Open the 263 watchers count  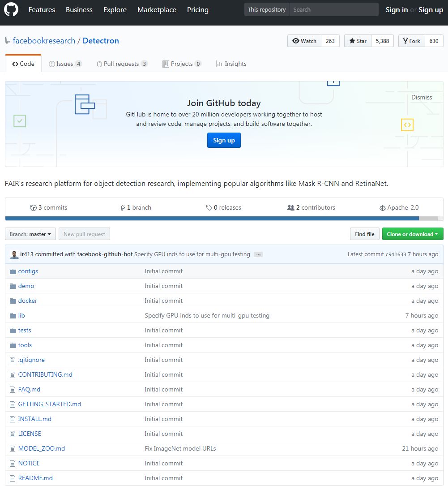[x=330, y=41]
